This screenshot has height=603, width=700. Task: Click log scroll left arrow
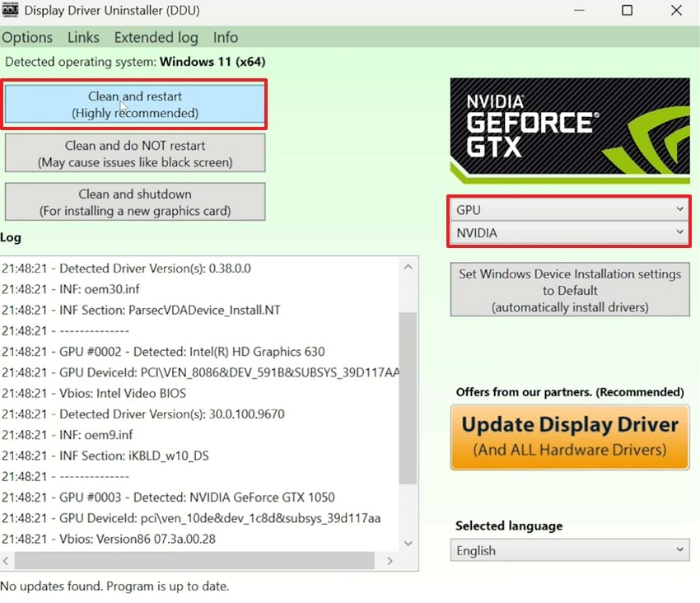point(7,560)
